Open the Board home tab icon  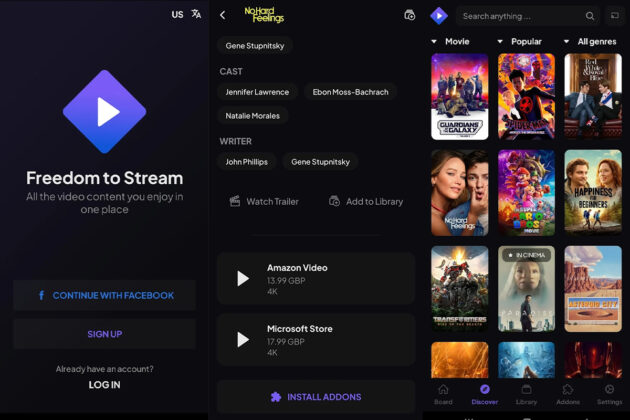[x=443, y=389]
